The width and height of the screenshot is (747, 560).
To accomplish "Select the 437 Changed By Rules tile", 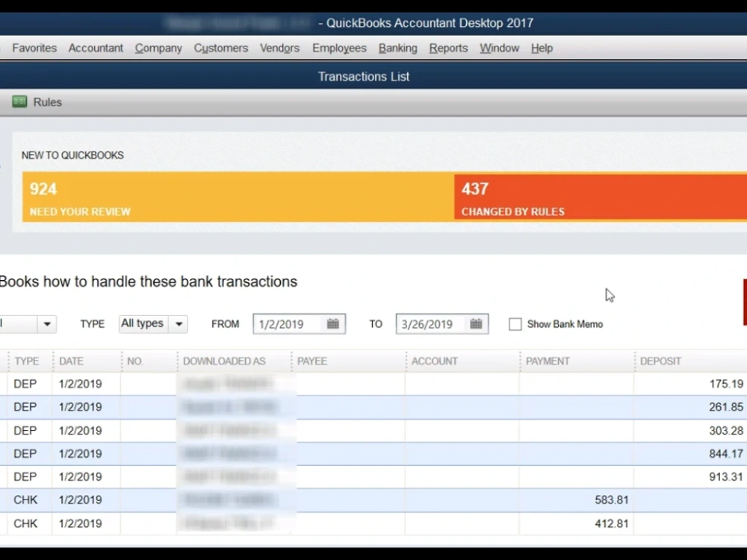I will point(601,196).
